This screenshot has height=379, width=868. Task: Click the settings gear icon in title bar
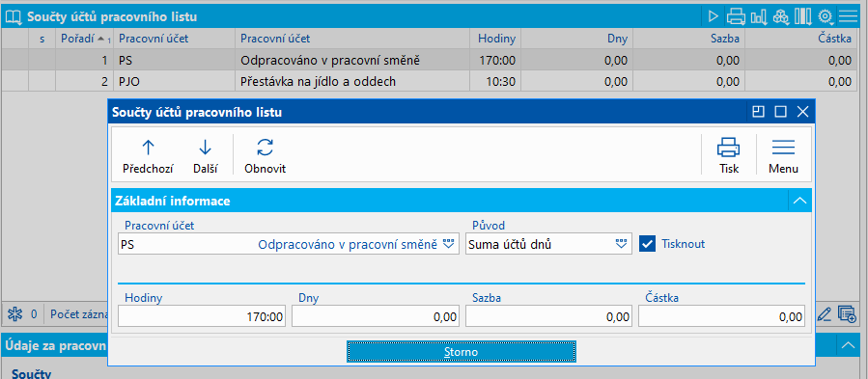826,16
